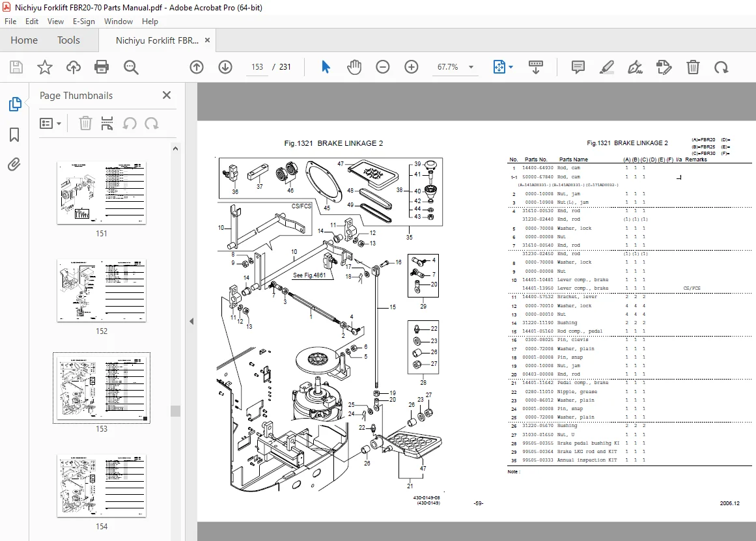Collapse the navigation pane arrow

point(191,321)
